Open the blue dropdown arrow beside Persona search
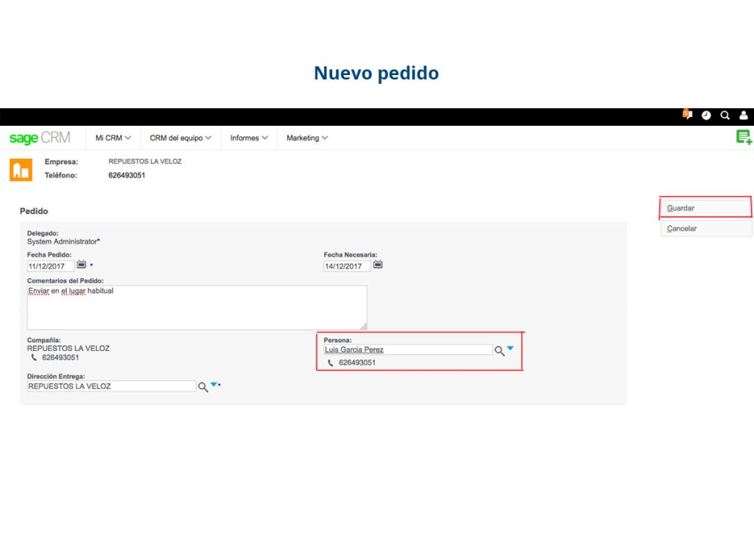 [509, 348]
